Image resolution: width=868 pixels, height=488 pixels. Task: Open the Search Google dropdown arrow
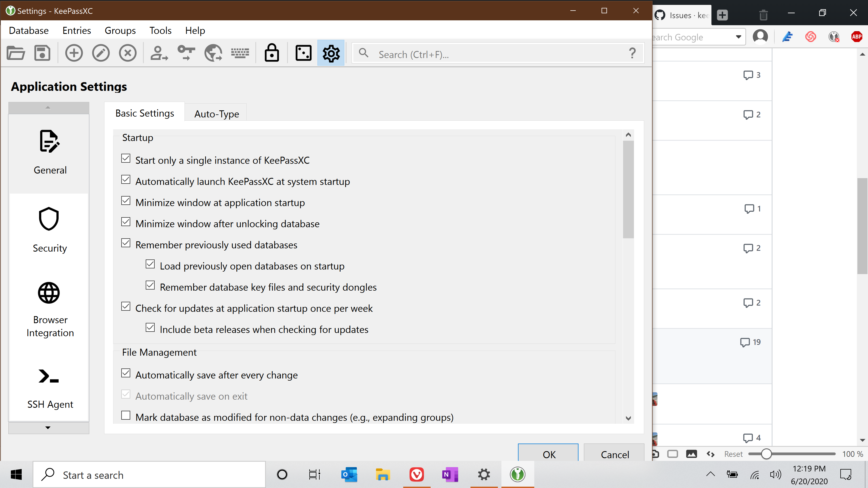[x=738, y=37]
